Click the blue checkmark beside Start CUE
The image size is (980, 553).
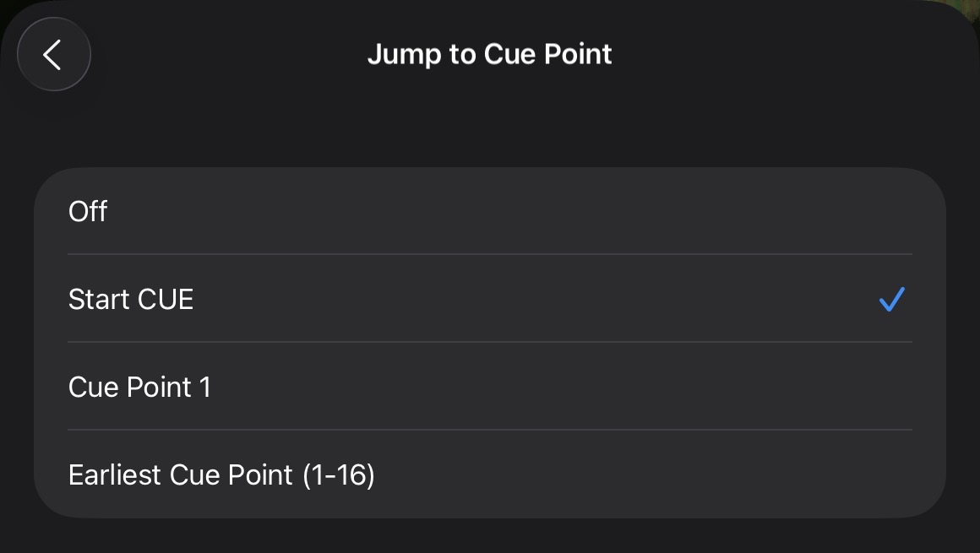coord(891,299)
